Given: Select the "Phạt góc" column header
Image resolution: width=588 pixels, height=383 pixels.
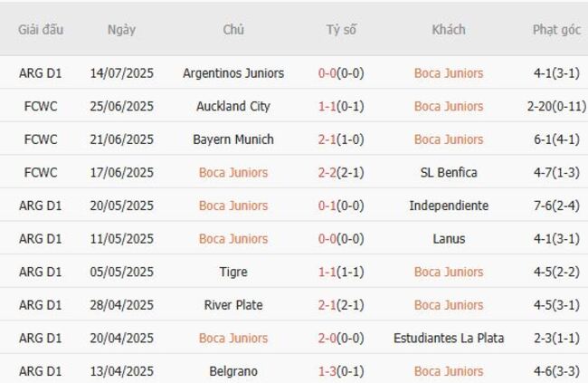Looking at the screenshot, I should 556,30.
